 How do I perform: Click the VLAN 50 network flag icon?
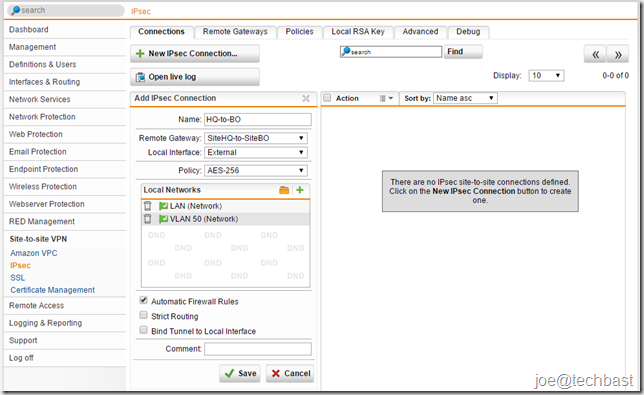point(163,219)
